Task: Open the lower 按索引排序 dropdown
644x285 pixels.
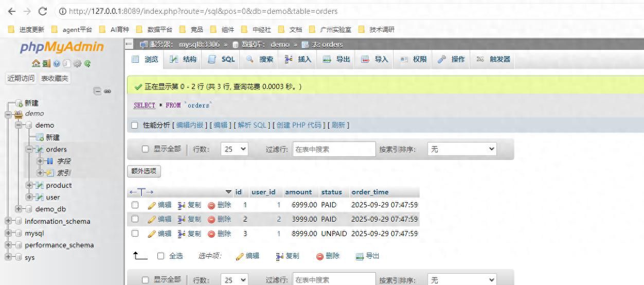Action: point(462,280)
